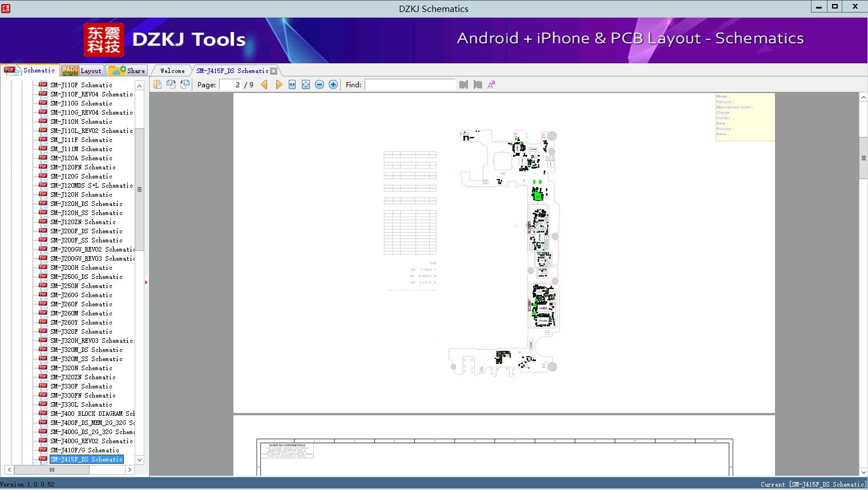Viewport: 868px width, 490px height.
Task: Open the Share tab
Action: (x=127, y=71)
